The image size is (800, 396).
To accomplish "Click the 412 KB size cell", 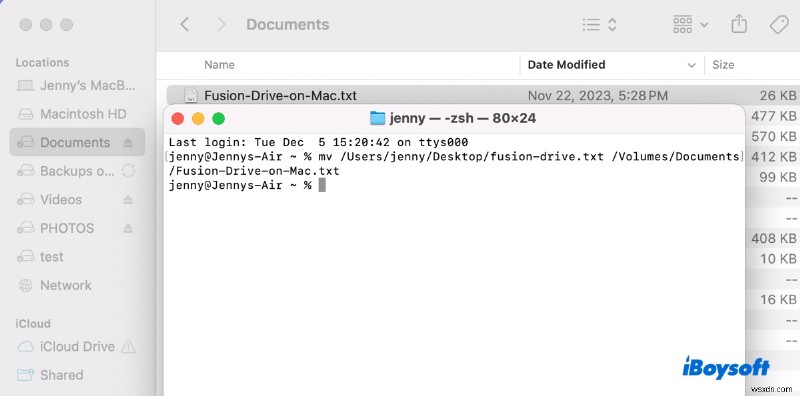I will coord(773,157).
